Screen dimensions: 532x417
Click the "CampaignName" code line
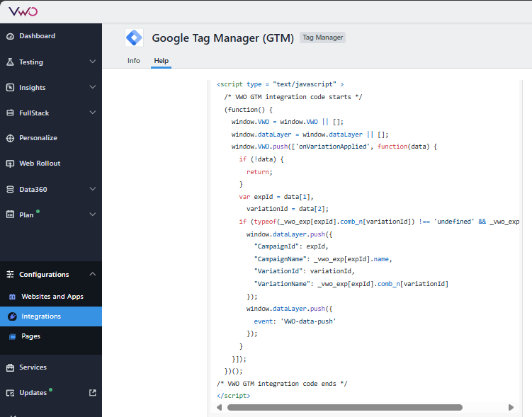[x=323, y=259]
